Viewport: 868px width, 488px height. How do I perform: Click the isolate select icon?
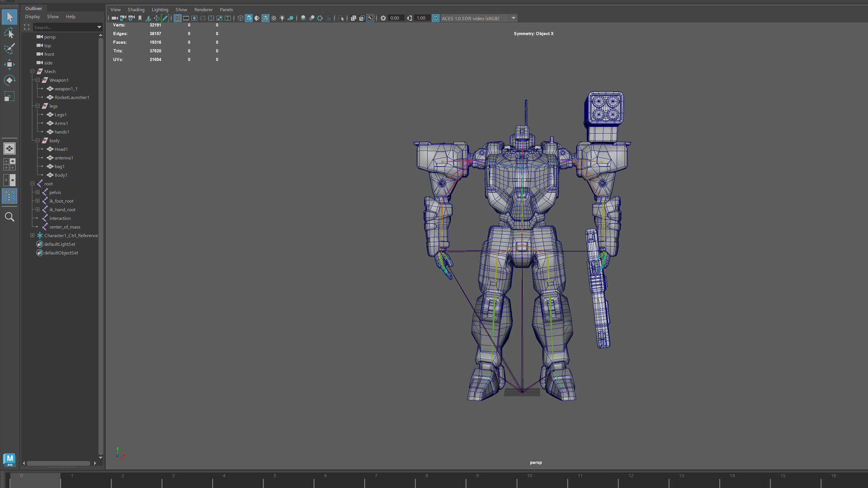341,18
